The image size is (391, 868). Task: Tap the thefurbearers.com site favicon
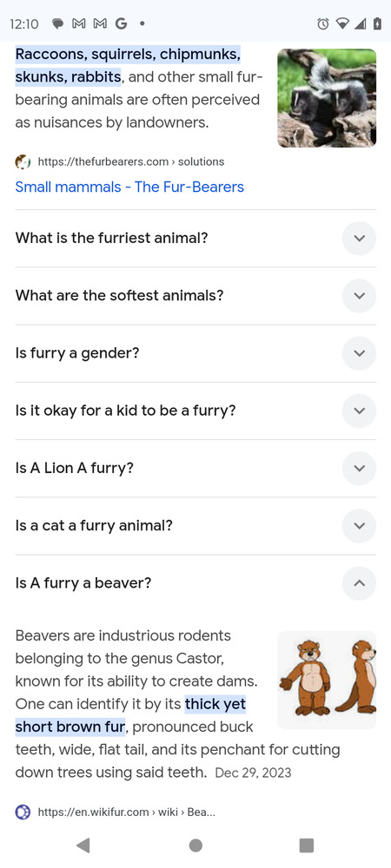pyautogui.click(x=23, y=162)
